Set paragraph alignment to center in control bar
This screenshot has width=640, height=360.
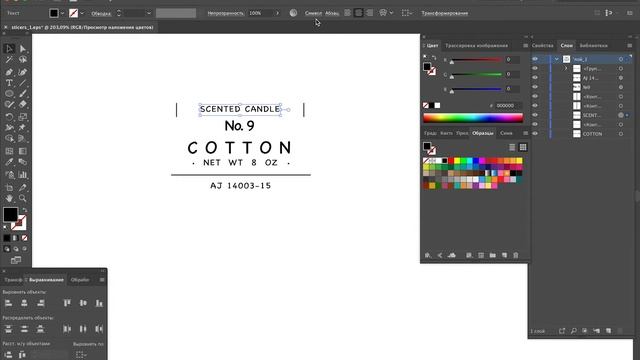coord(358,13)
